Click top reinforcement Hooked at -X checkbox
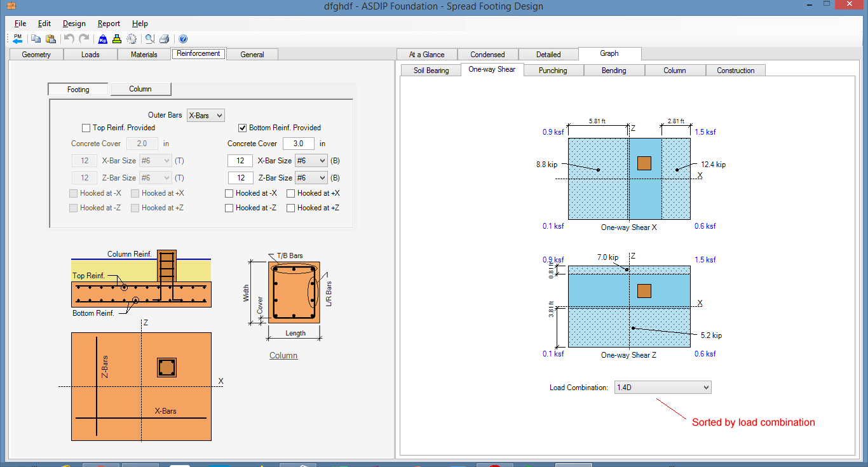The width and height of the screenshot is (868, 467). point(74,193)
